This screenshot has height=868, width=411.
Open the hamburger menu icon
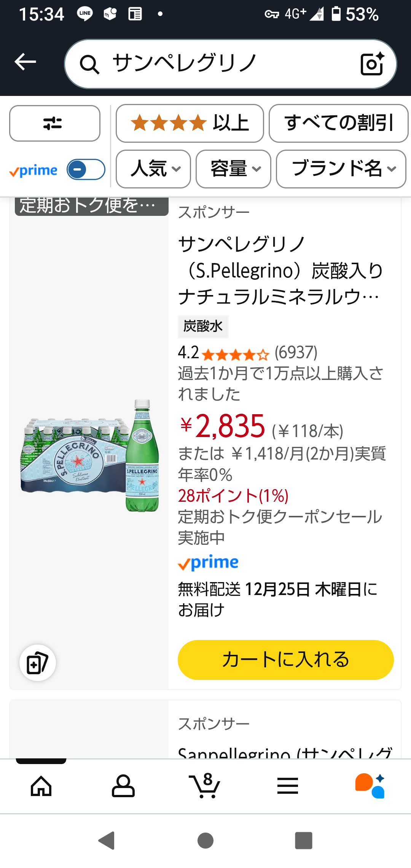[x=287, y=786]
